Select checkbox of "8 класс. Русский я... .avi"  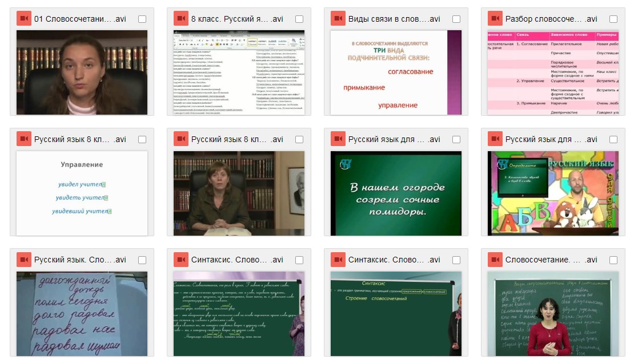(x=299, y=19)
